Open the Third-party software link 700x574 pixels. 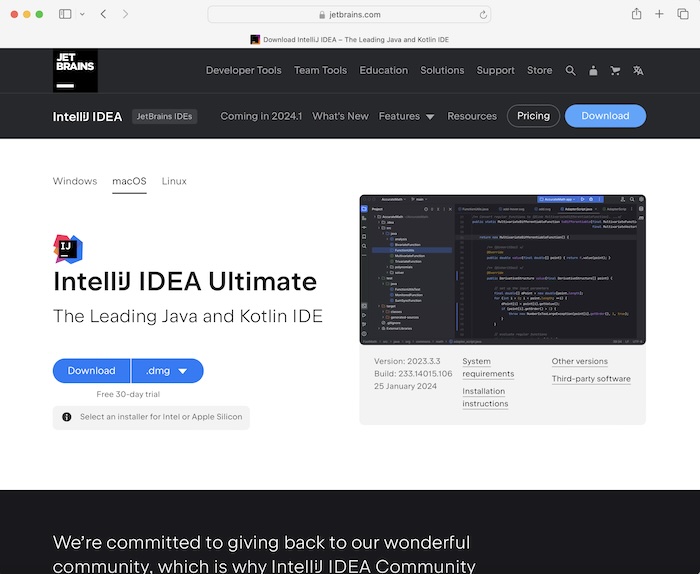click(591, 379)
